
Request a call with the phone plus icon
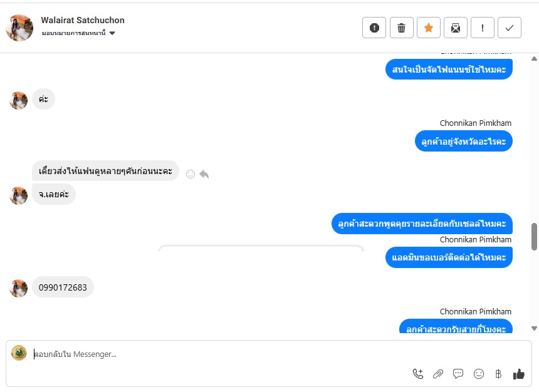pos(418,373)
